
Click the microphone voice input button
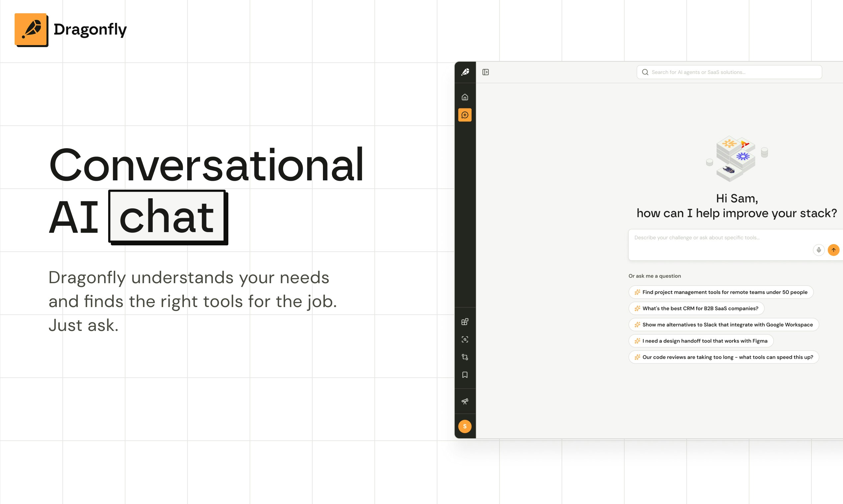[818, 250]
